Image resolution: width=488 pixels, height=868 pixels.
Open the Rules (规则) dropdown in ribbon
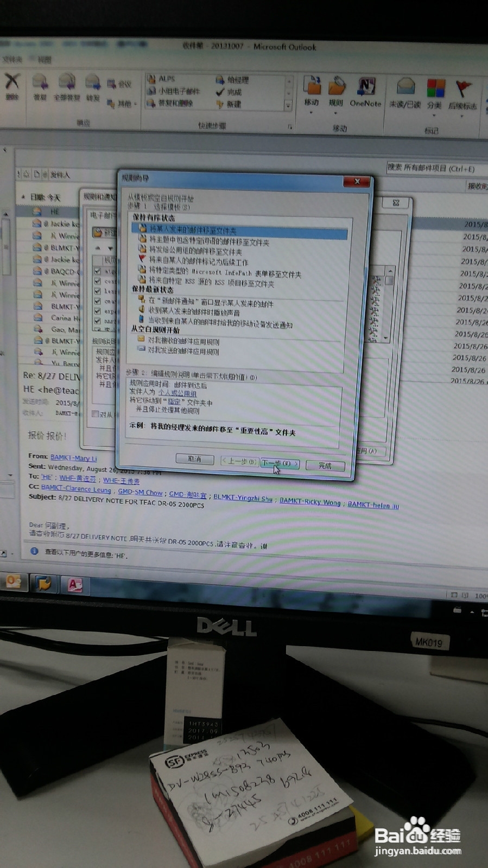pyautogui.click(x=335, y=113)
